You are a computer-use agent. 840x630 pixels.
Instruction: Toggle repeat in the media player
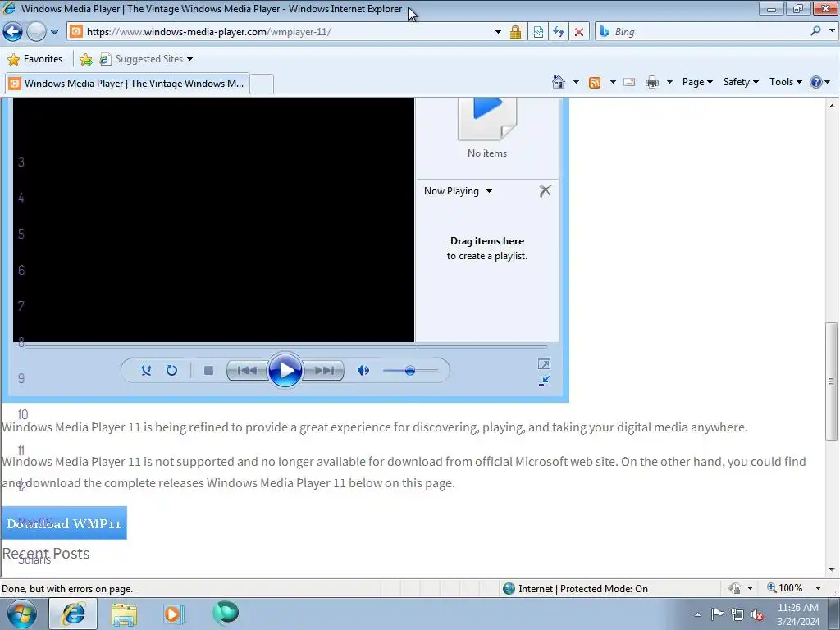(x=171, y=370)
